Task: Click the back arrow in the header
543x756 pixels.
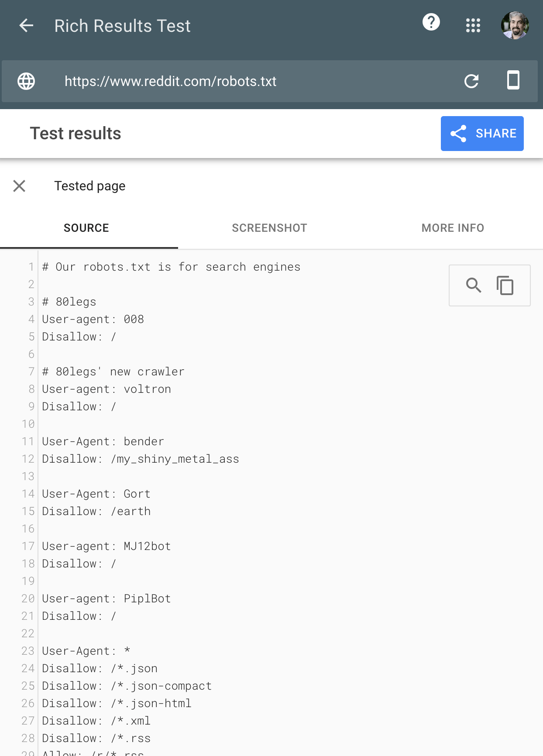Action: pos(26,25)
